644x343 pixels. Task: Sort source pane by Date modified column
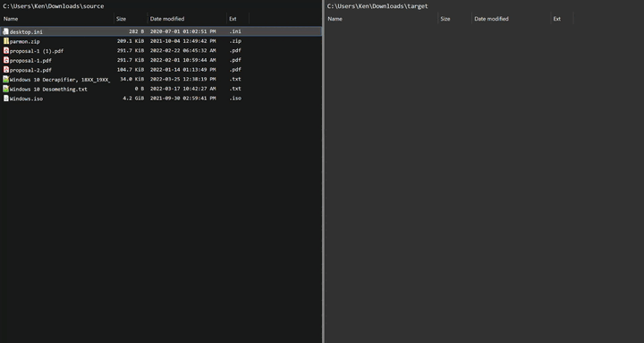tap(167, 19)
